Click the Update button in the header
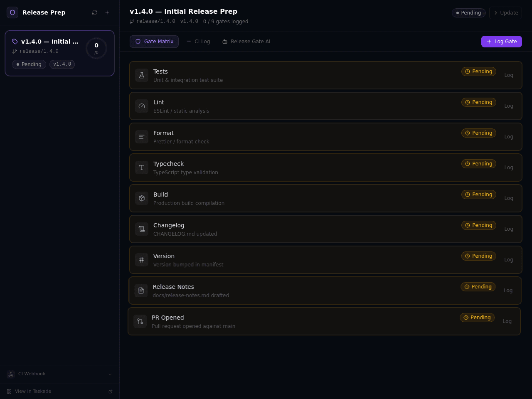The image size is (532, 399). point(505,13)
